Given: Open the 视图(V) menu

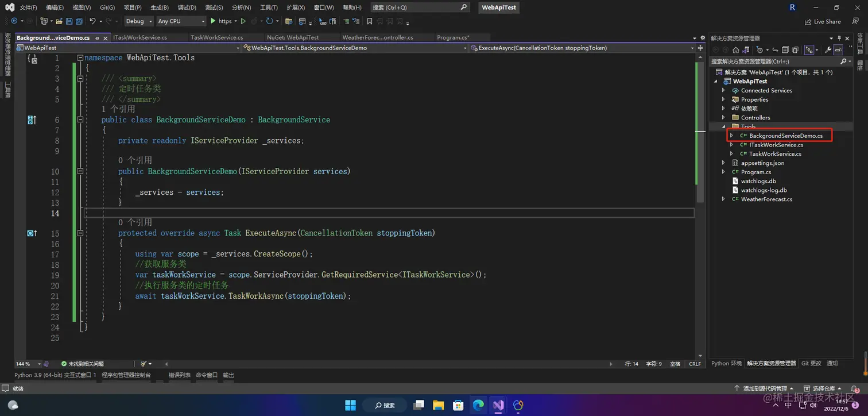Looking at the screenshot, I should [82, 7].
